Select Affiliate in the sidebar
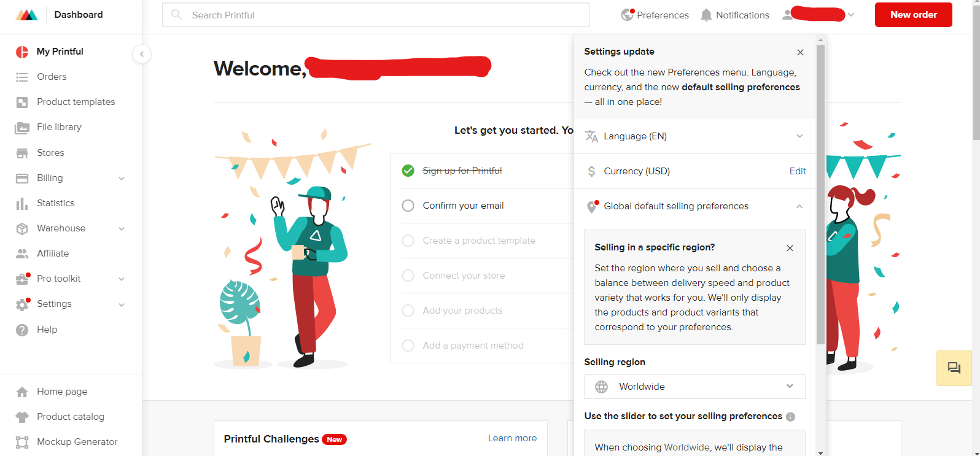The width and height of the screenshot is (980, 456). click(53, 253)
